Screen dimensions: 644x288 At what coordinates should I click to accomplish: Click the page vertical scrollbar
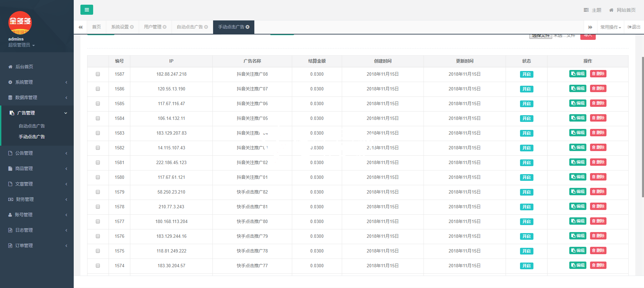pos(642,127)
